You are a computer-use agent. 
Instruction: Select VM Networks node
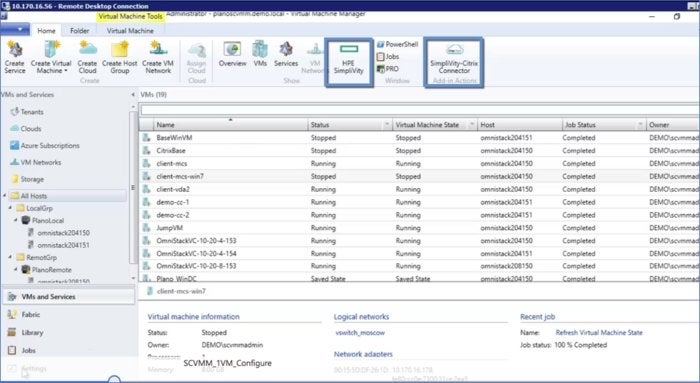point(36,162)
